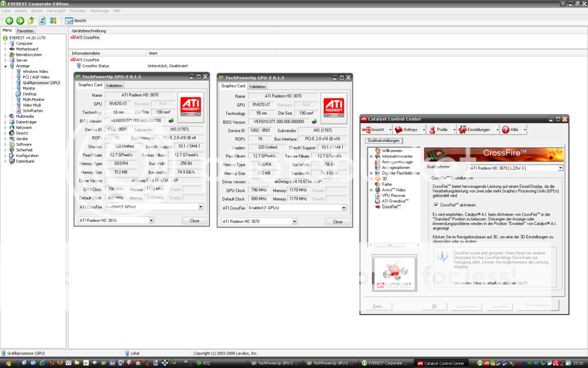Click the users icon in EVEREST toolbar
This screenshot has width=588, height=368.
click(53, 21)
